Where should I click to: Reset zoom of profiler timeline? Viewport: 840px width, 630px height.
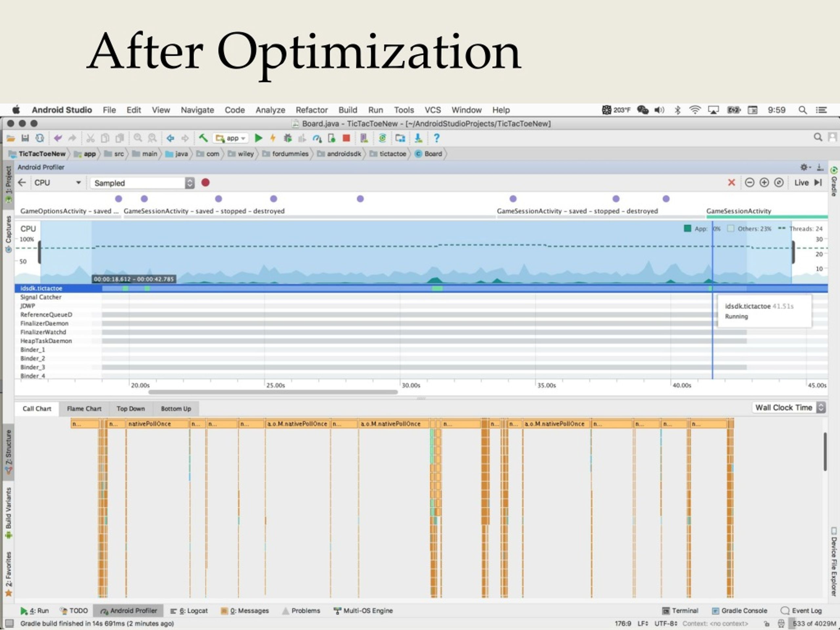tap(779, 183)
